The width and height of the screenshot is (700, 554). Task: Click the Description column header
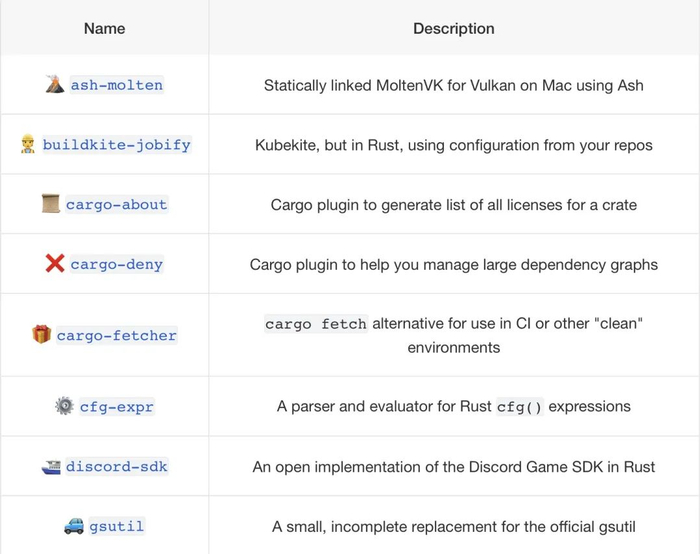454,29
